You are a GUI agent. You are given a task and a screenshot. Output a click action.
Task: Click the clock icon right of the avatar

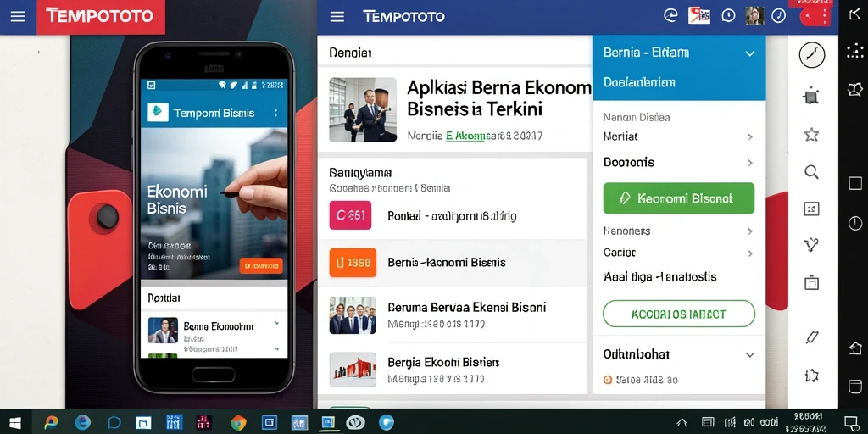point(779,16)
